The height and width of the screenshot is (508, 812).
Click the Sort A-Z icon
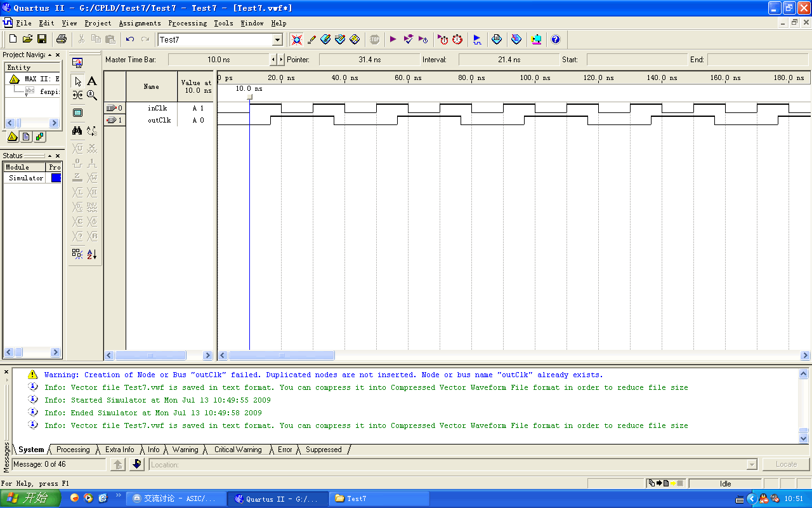92,254
